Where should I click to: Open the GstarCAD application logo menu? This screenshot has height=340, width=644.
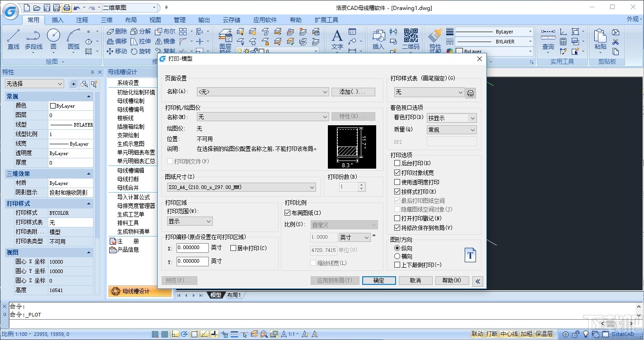point(10,11)
